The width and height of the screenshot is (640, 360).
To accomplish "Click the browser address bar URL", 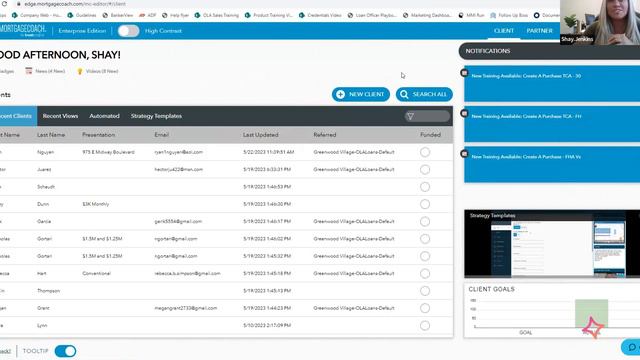I will pyautogui.click(x=75, y=4).
